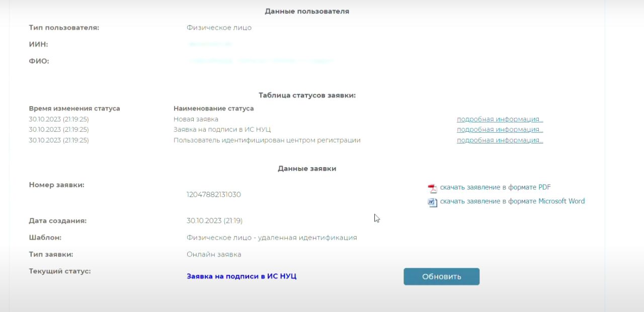This screenshot has width=644, height=312.
Task: Click Онлайн заявка value
Action: click(214, 254)
